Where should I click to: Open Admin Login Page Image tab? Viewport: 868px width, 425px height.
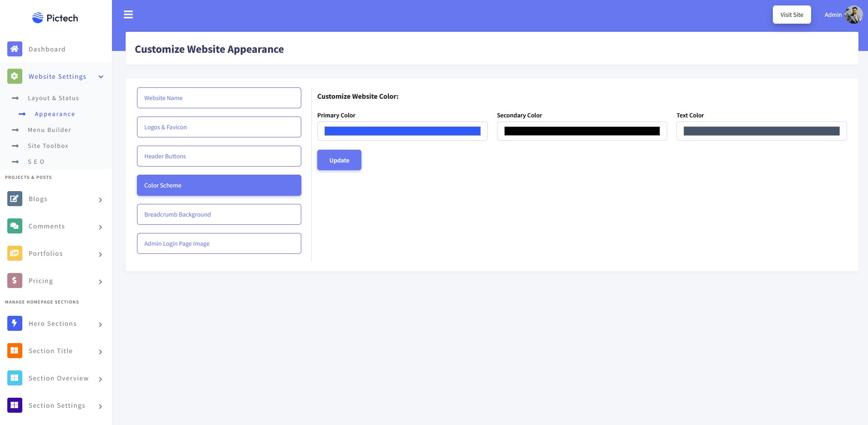[219, 243]
